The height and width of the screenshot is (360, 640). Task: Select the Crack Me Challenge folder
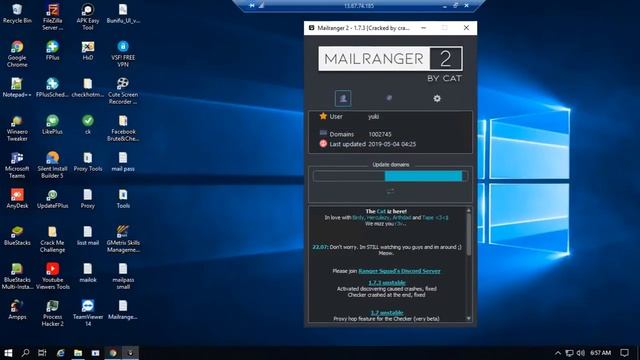pyautogui.click(x=52, y=239)
